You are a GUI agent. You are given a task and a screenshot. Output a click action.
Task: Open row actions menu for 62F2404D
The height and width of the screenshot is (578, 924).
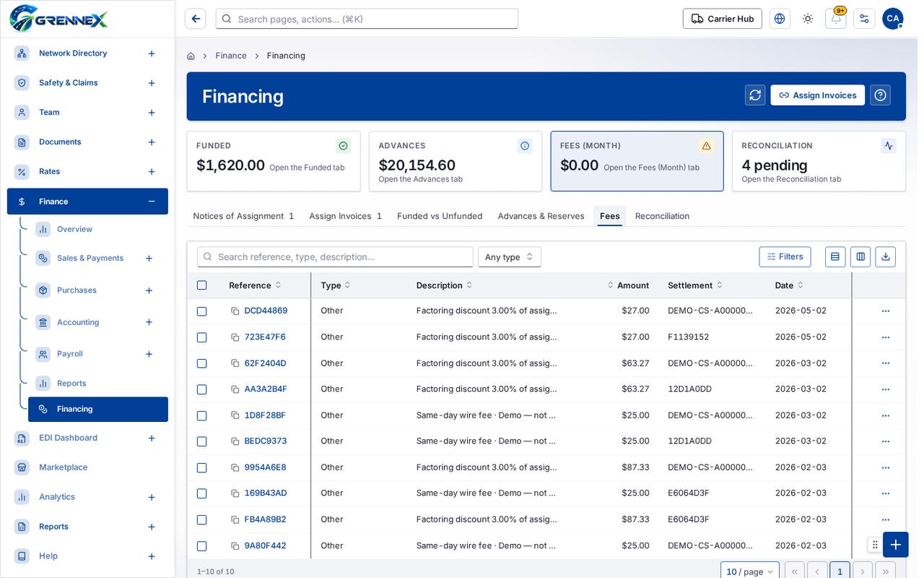[886, 363]
